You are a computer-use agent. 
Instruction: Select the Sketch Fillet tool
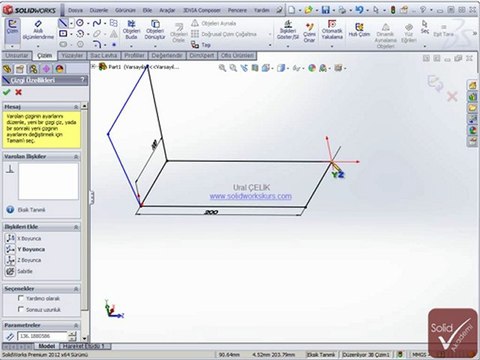[97, 44]
